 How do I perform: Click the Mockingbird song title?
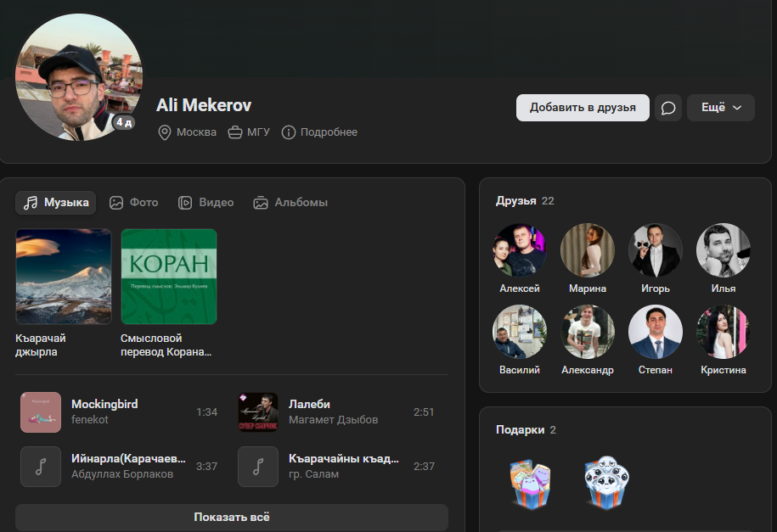(104, 404)
